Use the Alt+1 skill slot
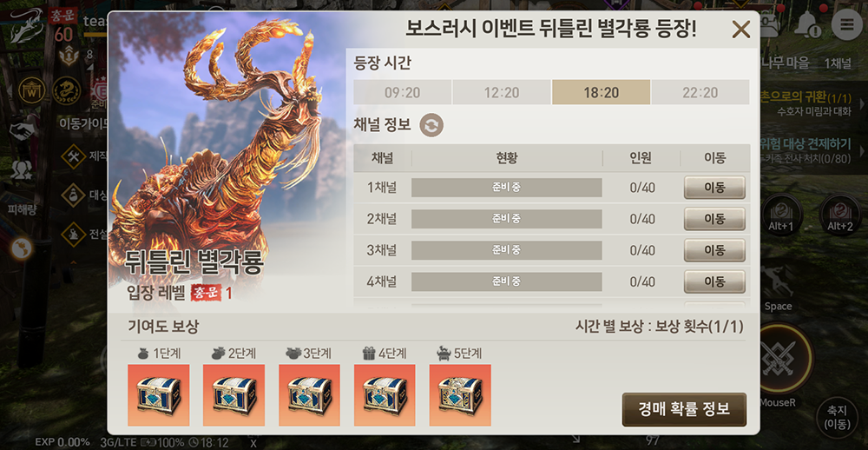The width and height of the screenshot is (868, 450). click(782, 214)
